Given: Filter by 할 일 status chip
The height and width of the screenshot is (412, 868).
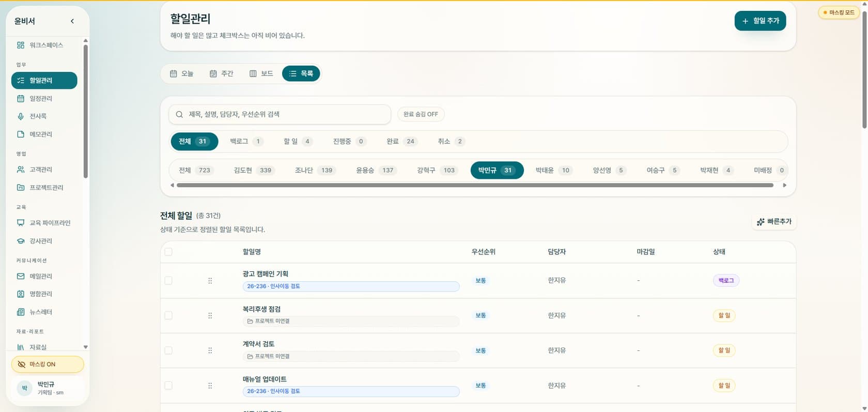Looking at the screenshot, I should point(298,141).
